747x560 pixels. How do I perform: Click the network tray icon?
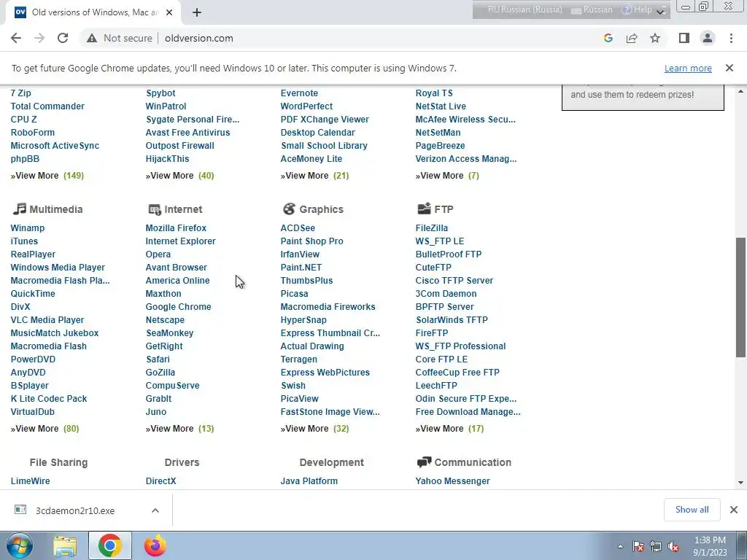coord(656,547)
